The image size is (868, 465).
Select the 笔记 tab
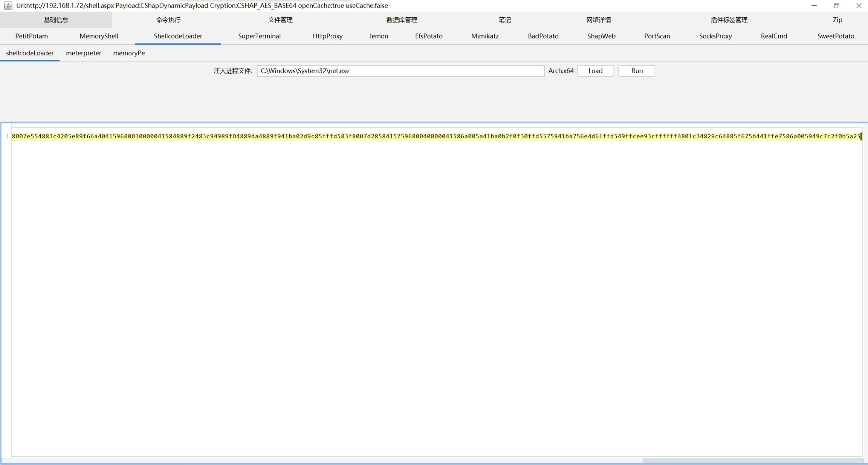click(504, 20)
